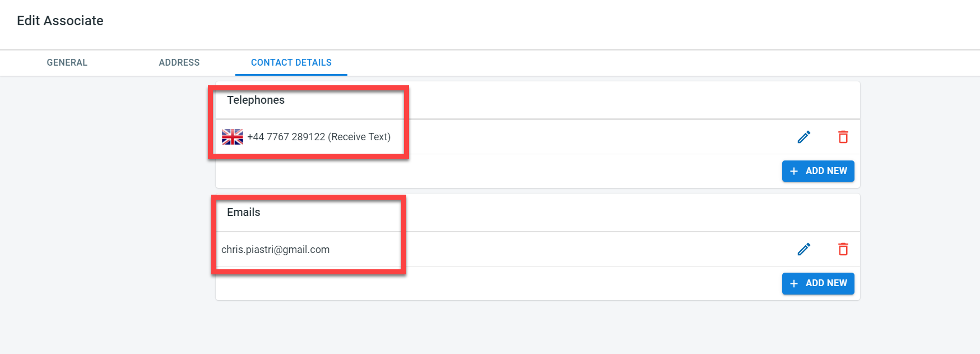The height and width of the screenshot is (354, 980).
Task: Click the Emails section heading
Action: point(243,212)
